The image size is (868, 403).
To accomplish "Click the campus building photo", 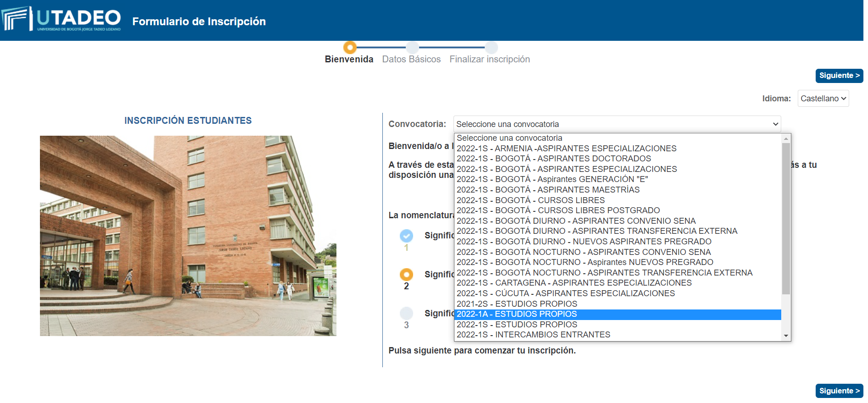I will pos(188,236).
